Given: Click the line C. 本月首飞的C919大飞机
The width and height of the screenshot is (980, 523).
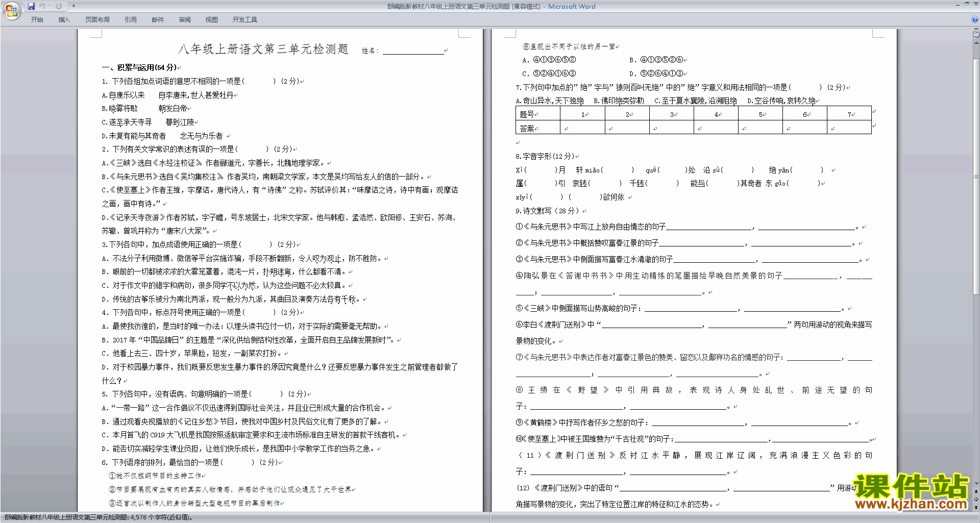Looking at the screenshot, I should 252,435.
